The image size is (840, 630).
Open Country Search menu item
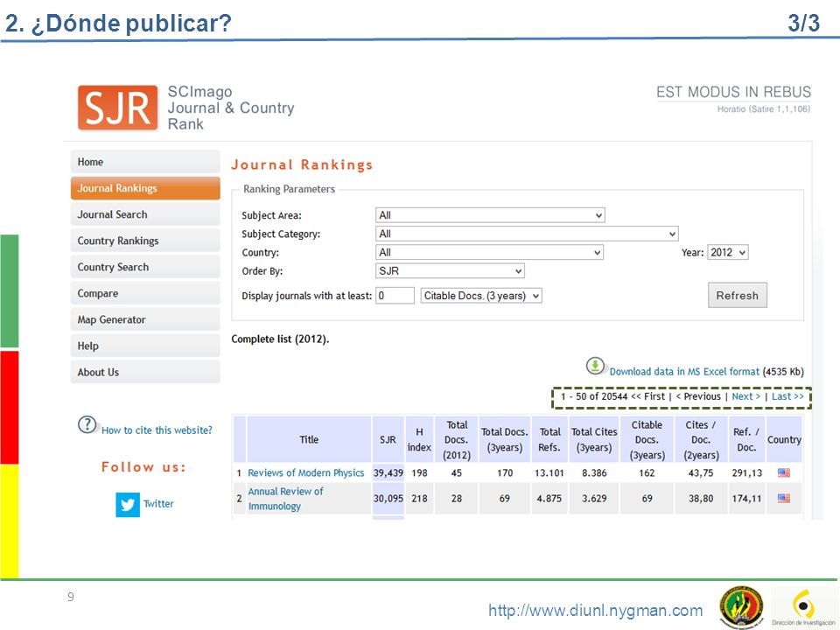(145, 267)
